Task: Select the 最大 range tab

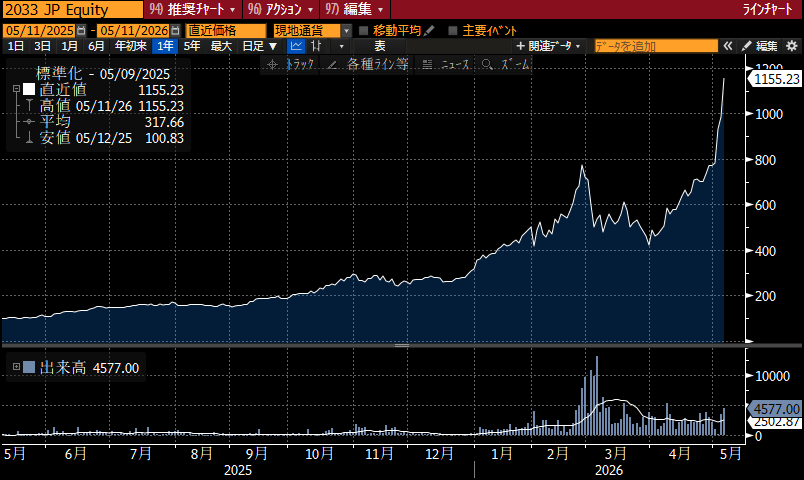Action: 221,46
